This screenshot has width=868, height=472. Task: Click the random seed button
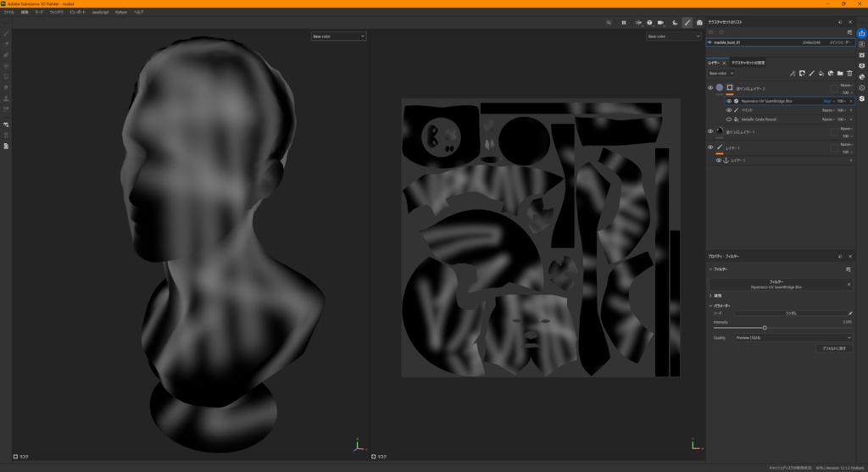791,314
